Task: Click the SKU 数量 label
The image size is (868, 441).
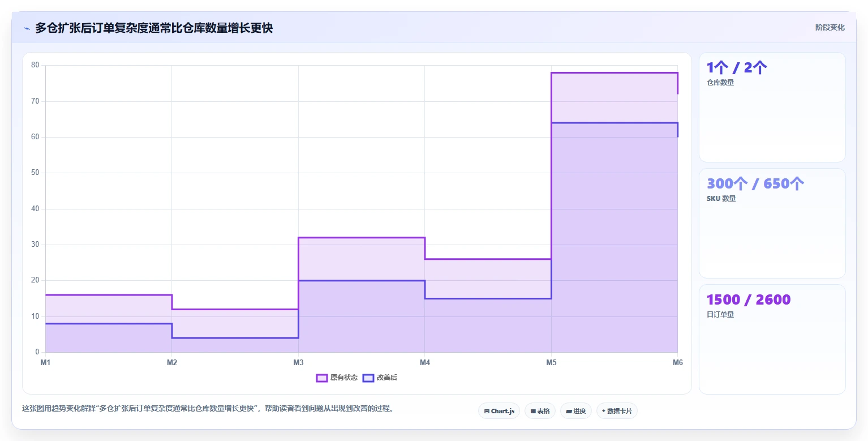Action: point(721,199)
